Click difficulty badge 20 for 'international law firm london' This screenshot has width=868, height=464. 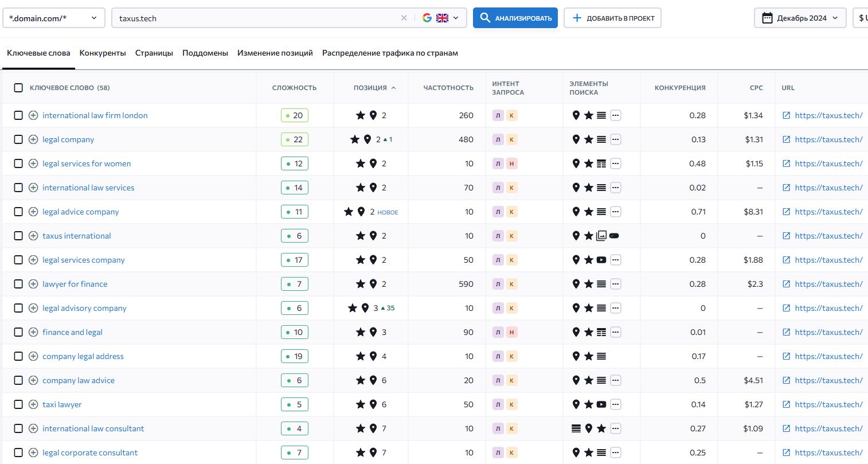tap(295, 115)
